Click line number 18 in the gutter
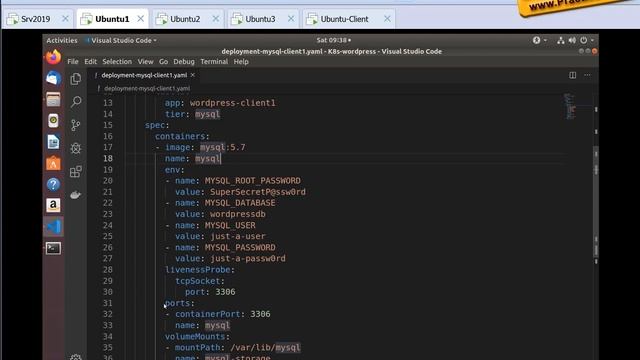Screen dimensions: 640x360 pos(108,158)
